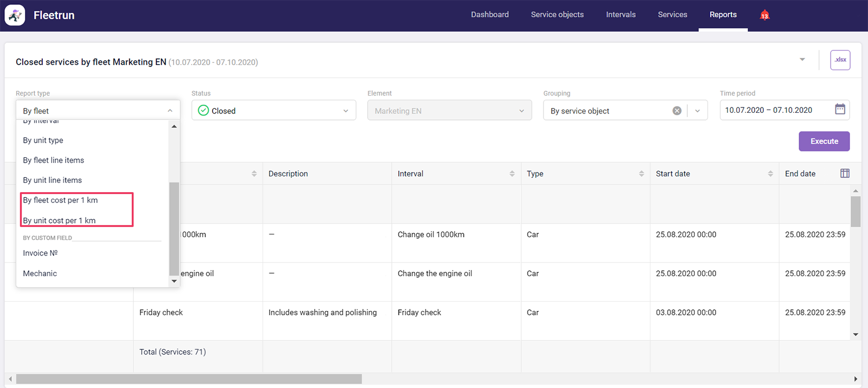Click the Fleetrun logo icon
The height and width of the screenshot is (388, 868).
(x=15, y=15)
